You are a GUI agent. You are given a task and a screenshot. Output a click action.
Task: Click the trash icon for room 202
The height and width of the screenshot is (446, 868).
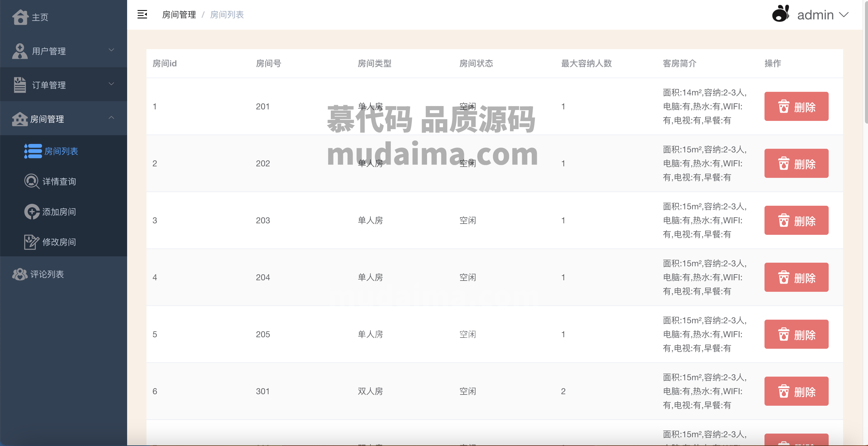784,164
